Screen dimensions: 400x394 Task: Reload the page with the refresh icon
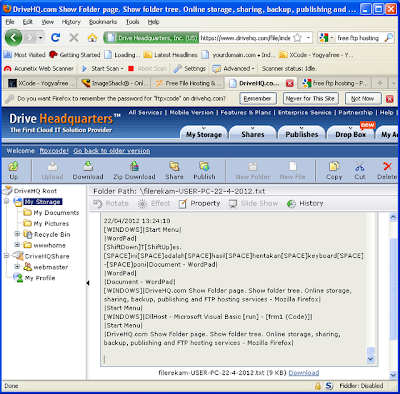(x=55, y=38)
